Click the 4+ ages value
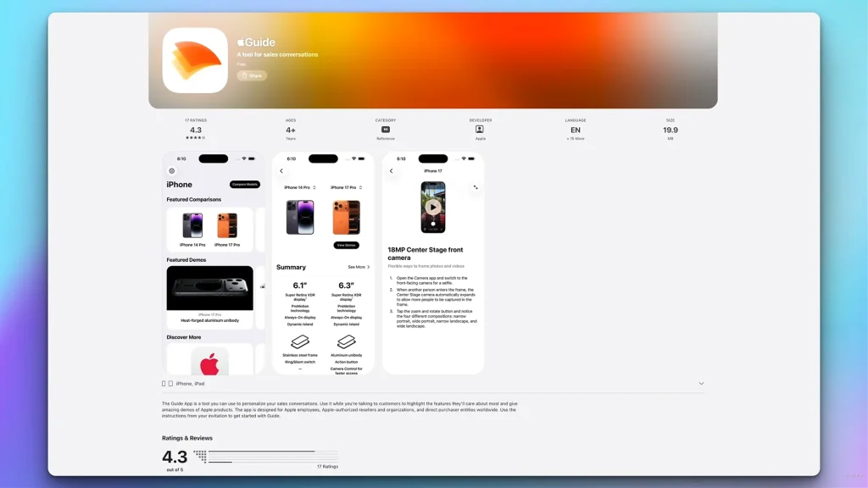The height and width of the screenshot is (488, 868). [291, 130]
